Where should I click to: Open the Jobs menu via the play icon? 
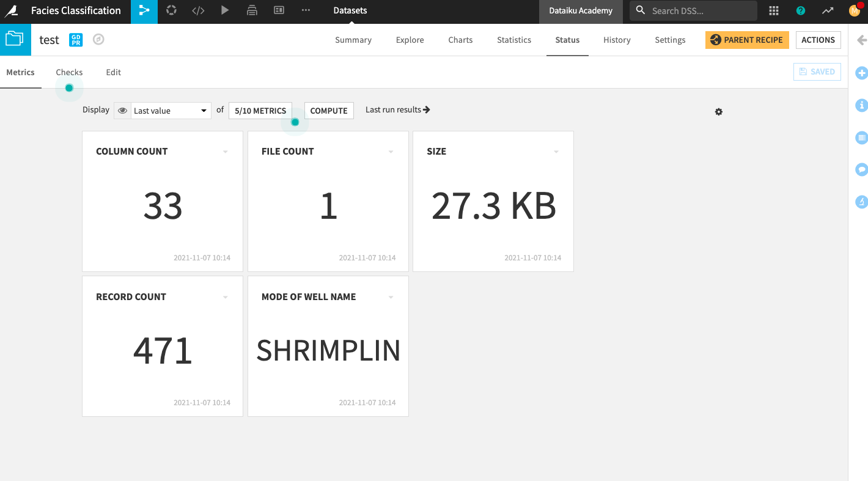(x=225, y=10)
